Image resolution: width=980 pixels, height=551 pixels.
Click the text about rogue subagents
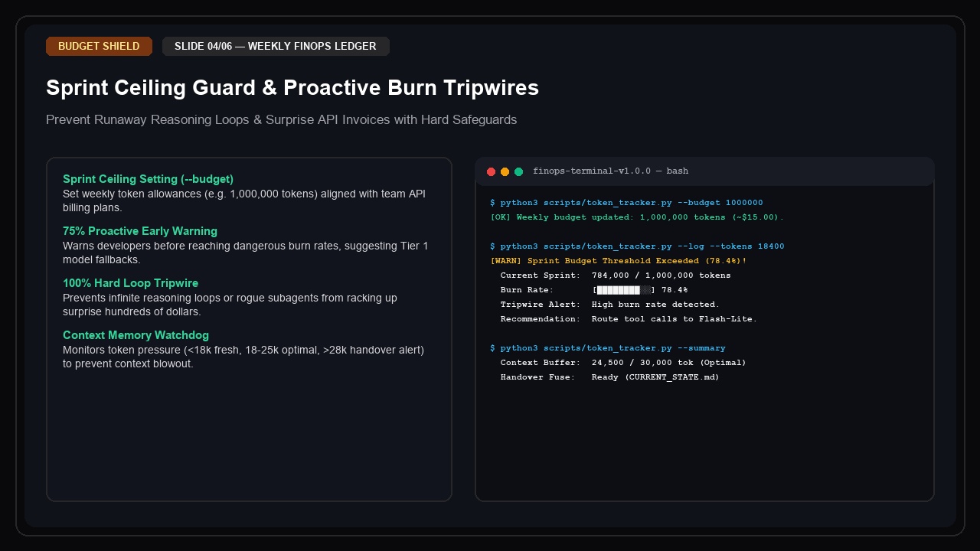[x=230, y=305]
